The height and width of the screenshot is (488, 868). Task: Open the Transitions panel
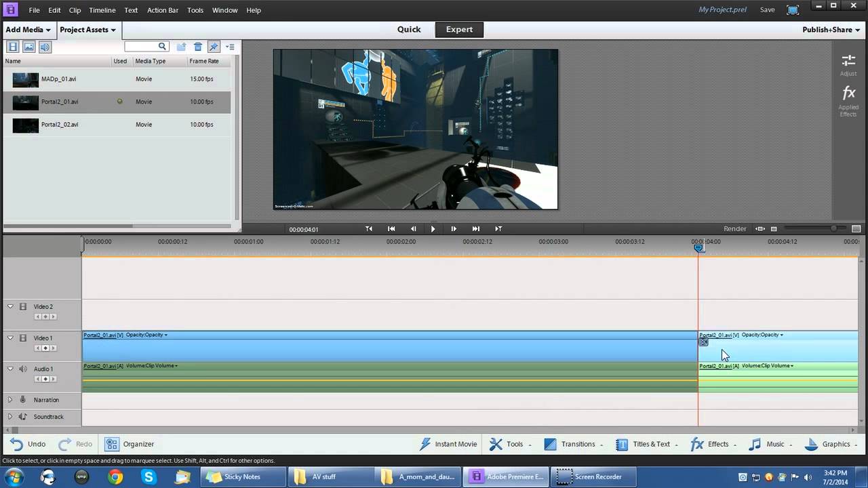pos(573,444)
